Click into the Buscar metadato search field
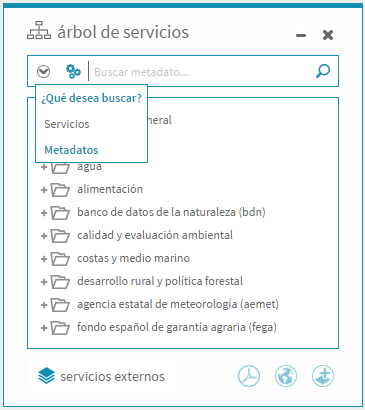Image resolution: width=365 pixels, height=410 pixels. [202, 72]
